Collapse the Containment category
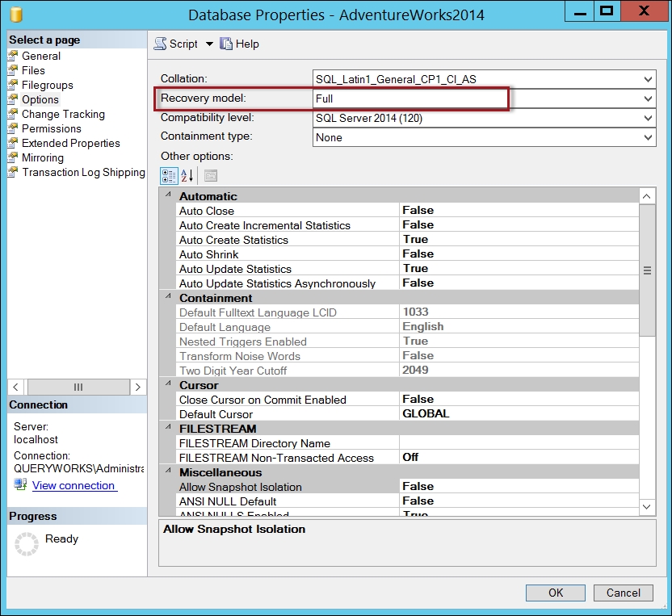 pyautogui.click(x=169, y=296)
